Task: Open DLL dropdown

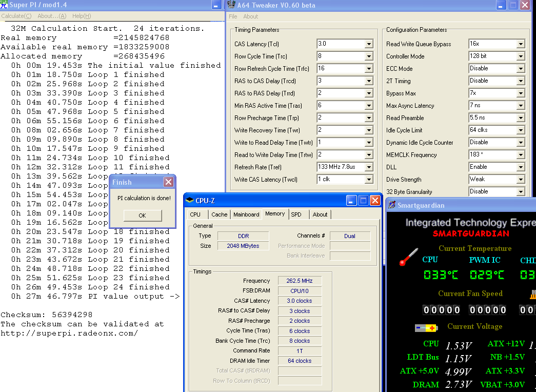Action: pyautogui.click(x=521, y=167)
